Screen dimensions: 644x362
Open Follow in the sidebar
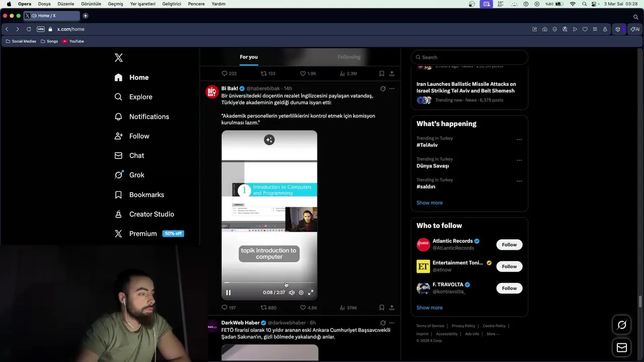pos(132,136)
